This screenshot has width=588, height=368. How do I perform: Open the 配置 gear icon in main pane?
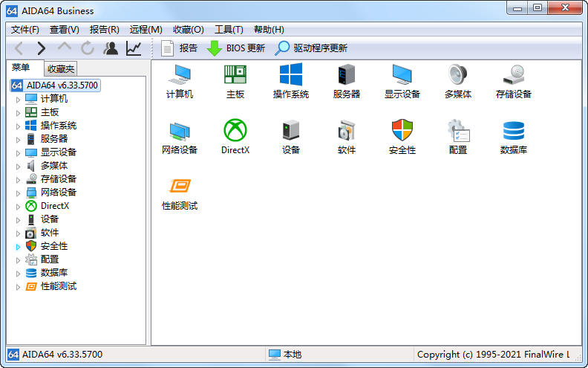[457, 137]
